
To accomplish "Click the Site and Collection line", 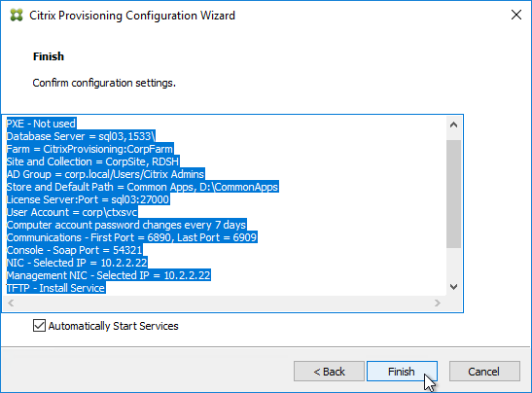I will coord(92,161).
